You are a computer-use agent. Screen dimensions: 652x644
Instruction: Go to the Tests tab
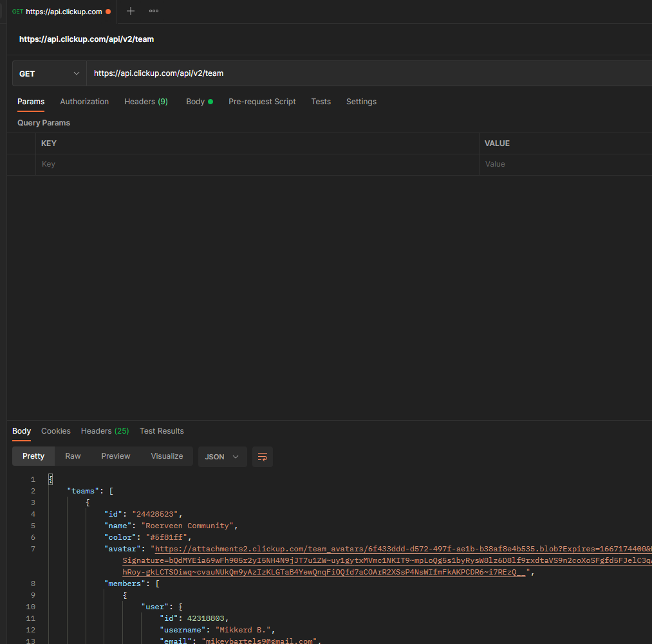tap(321, 102)
